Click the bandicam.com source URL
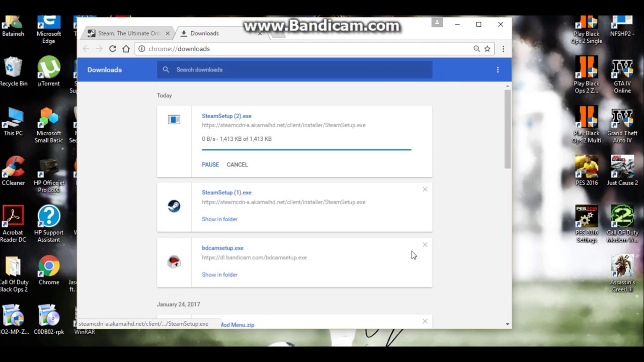644x362 pixels. tap(254, 257)
